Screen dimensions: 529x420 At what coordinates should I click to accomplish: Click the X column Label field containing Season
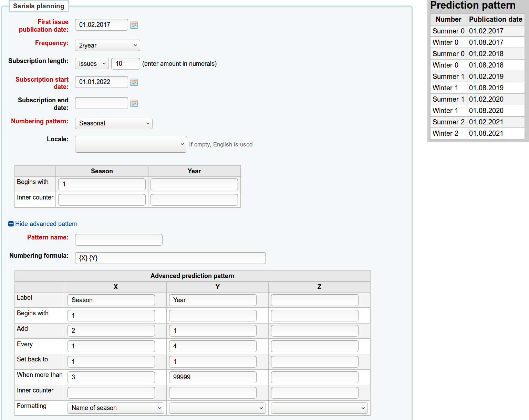pos(111,300)
